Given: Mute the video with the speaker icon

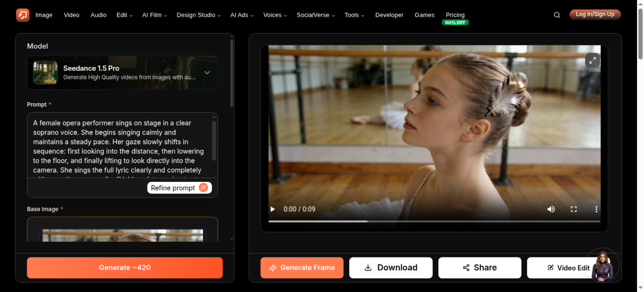Looking at the screenshot, I should pos(551,209).
